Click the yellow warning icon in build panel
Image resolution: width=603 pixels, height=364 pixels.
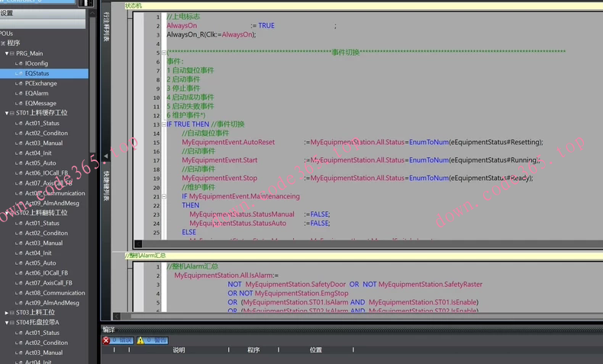140,340
